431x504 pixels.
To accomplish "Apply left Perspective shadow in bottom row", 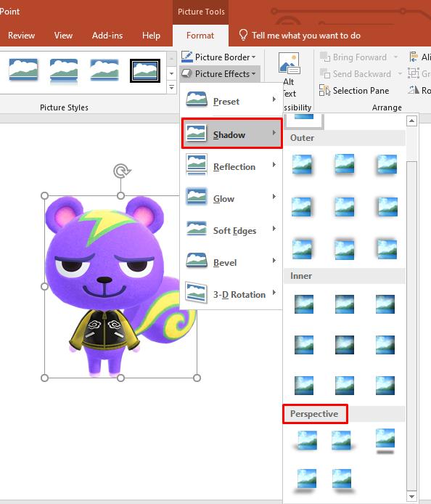I will [305, 480].
